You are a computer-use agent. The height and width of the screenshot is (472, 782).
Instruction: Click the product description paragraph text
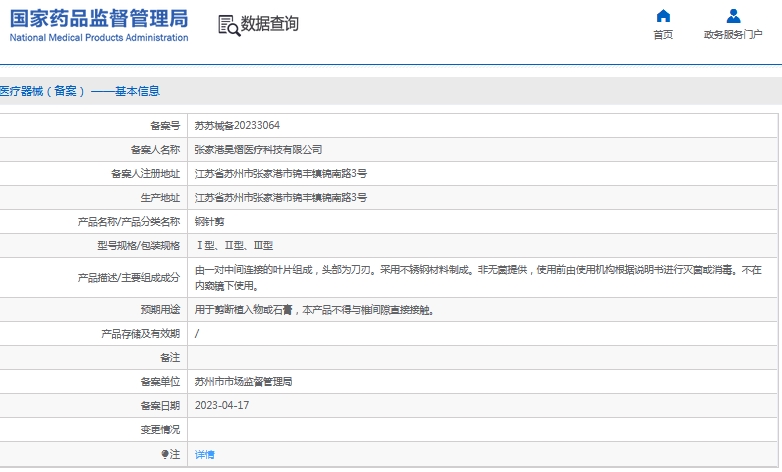(x=478, y=278)
